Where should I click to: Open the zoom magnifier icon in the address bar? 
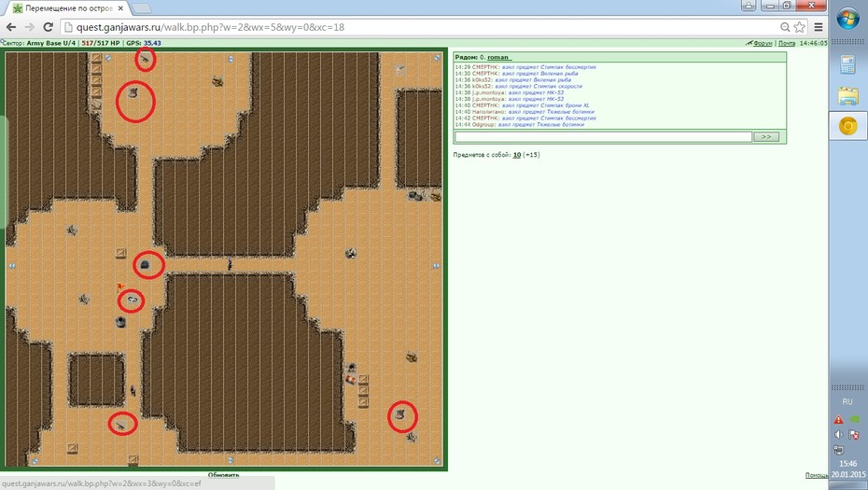pyautogui.click(x=785, y=27)
